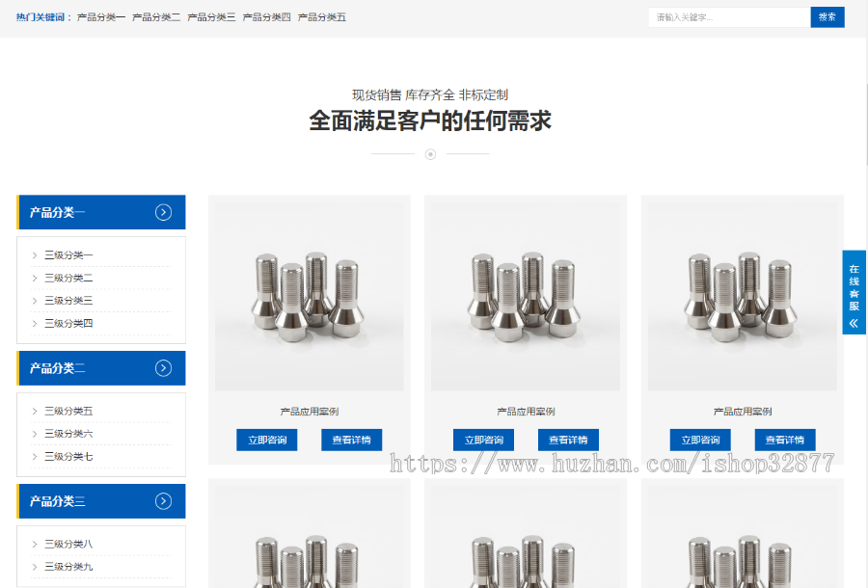
Task: Open subcategory 三级分类八
Action: click(x=68, y=545)
